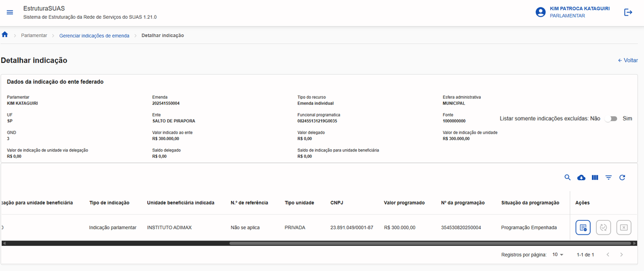Click the logout icon

point(628,12)
